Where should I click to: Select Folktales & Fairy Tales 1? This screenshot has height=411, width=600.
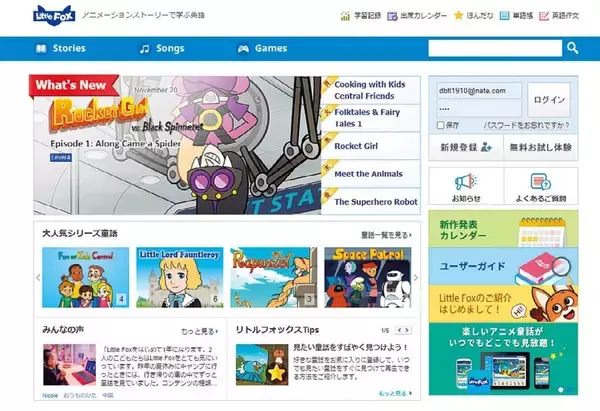[x=370, y=118]
